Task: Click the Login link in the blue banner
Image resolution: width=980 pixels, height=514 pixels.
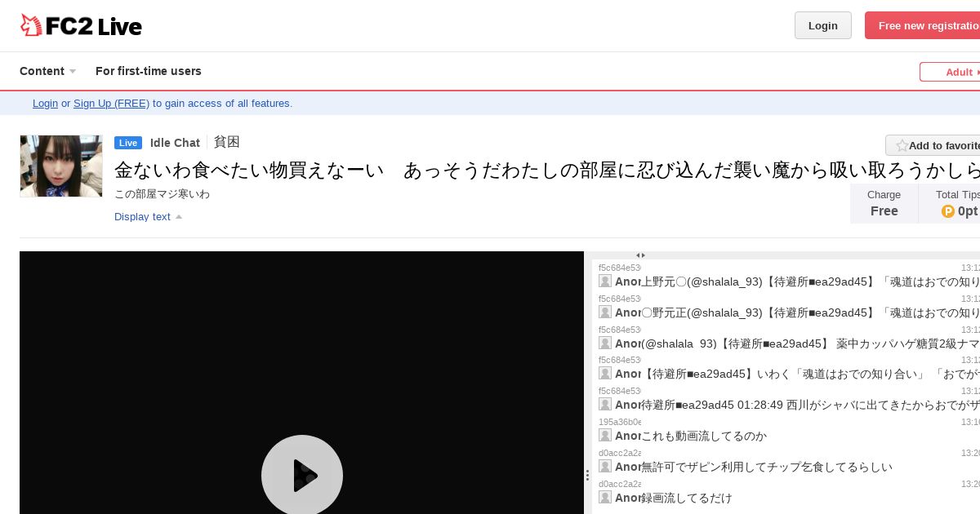Action: (45, 103)
